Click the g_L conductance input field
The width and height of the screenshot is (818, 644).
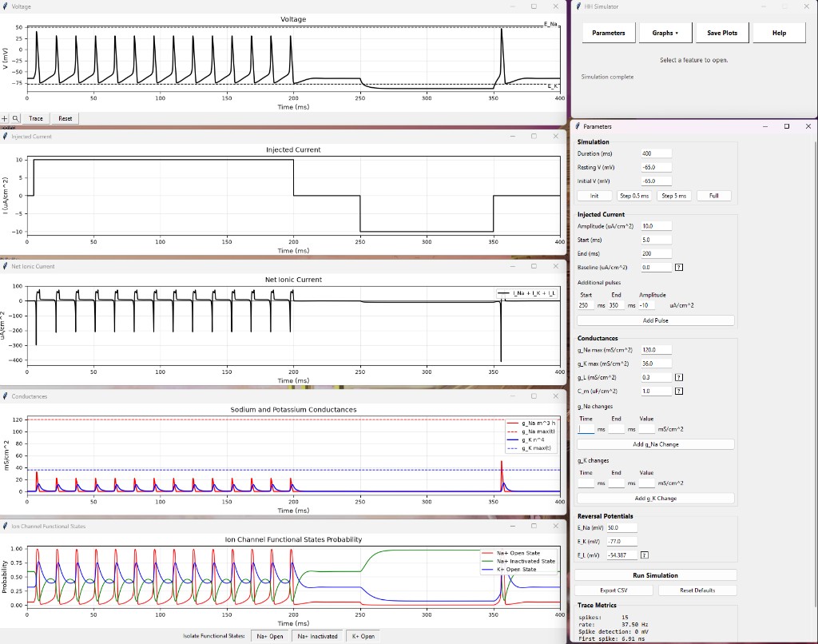[x=656, y=377]
